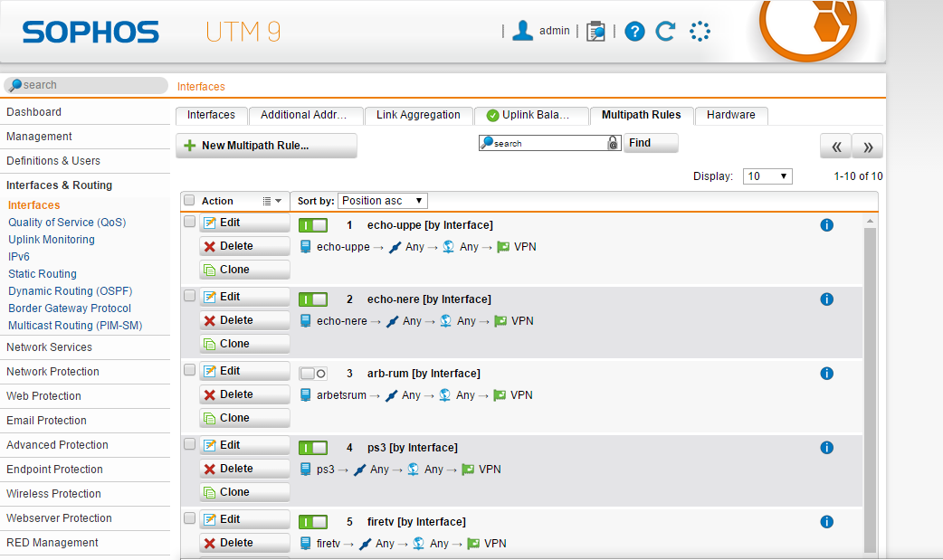
Task: Clone the firetv rule
Action: (x=244, y=558)
